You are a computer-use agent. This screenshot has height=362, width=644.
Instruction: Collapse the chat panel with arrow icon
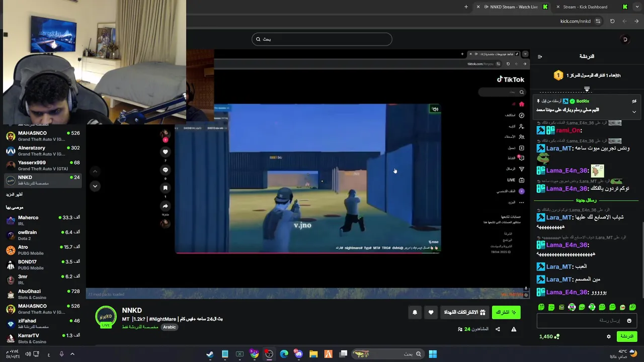tap(540, 56)
